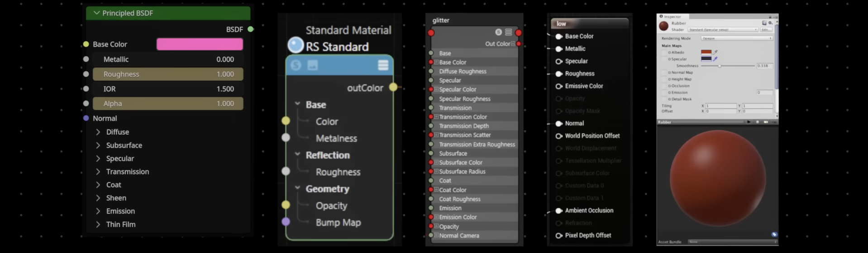This screenshot has height=253, width=868.
Task: Expand the Sheen section
Action: (98, 198)
